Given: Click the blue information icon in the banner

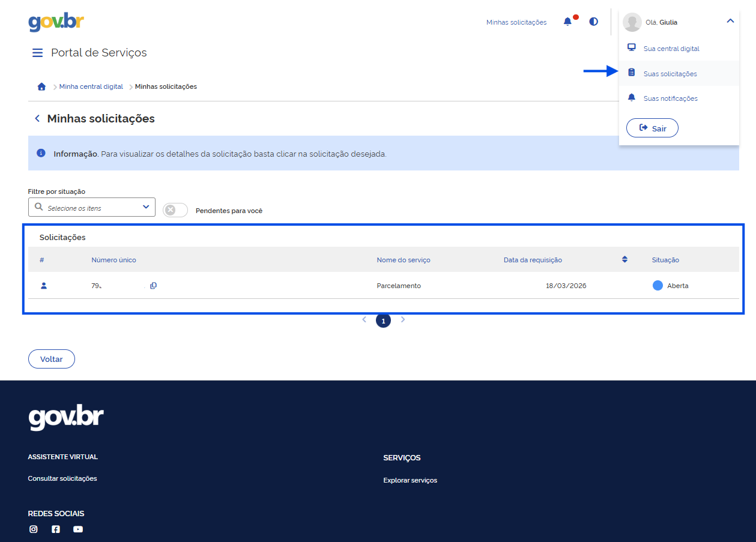Looking at the screenshot, I should [41, 153].
